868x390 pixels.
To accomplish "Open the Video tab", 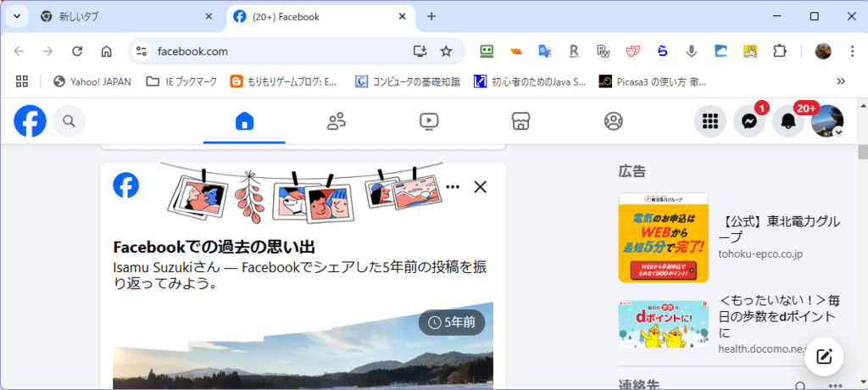I will pos(429,121).
